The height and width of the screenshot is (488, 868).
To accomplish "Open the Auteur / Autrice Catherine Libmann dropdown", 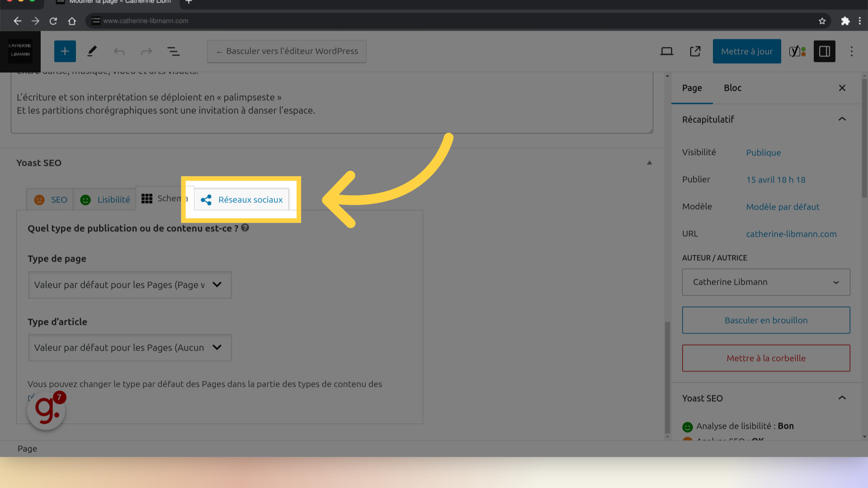I will pos(766,282).
